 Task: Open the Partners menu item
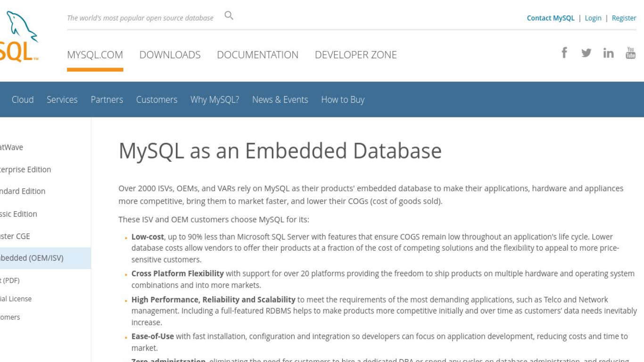pos(107,99)
